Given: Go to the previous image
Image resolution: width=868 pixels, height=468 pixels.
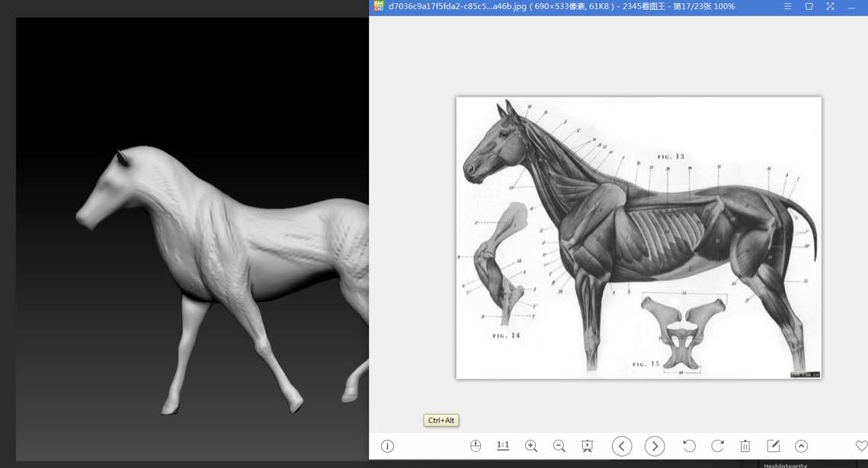Looking at the screenshot, I should (622, 446).
